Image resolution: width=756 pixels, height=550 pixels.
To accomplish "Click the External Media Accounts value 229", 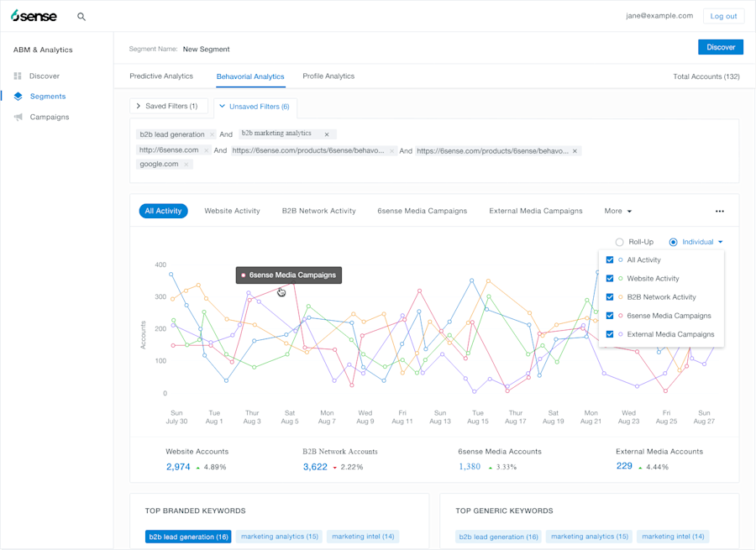I will (624, 466).
